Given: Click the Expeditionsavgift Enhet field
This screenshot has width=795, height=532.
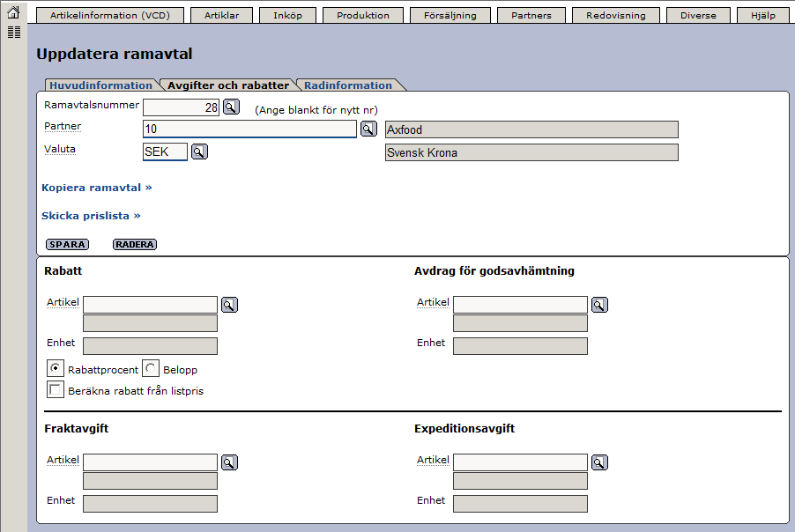Looking at the screenshot, I should point(520,504).
